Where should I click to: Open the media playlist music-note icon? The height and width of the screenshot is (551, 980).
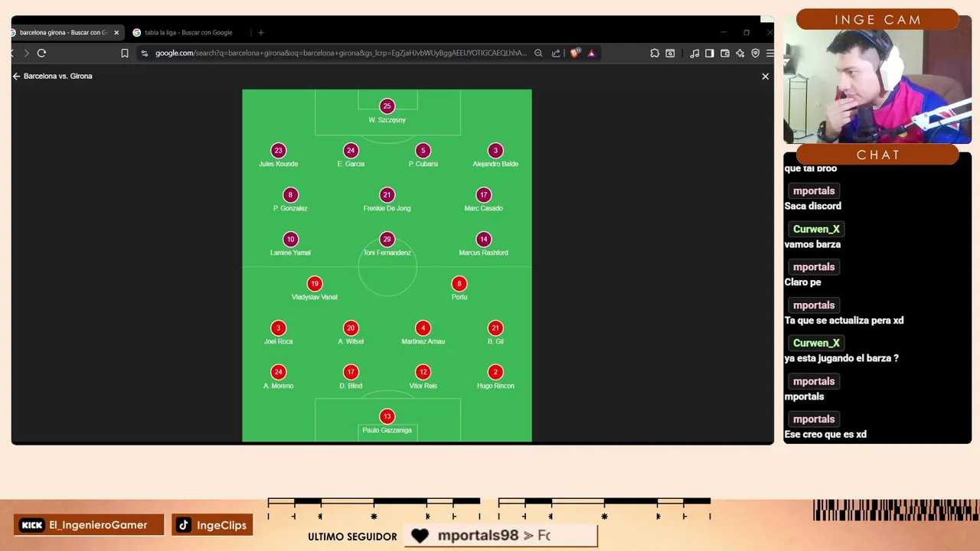pos(694,53)
